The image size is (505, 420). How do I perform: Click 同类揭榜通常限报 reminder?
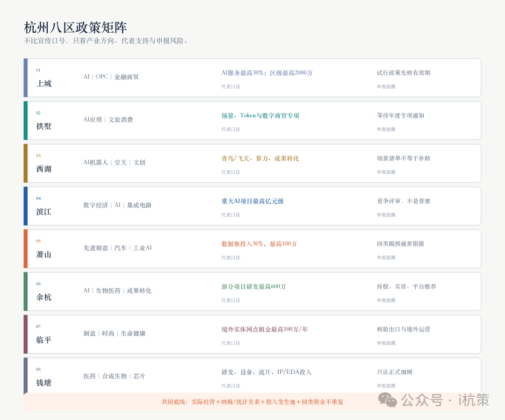(400, 244)
